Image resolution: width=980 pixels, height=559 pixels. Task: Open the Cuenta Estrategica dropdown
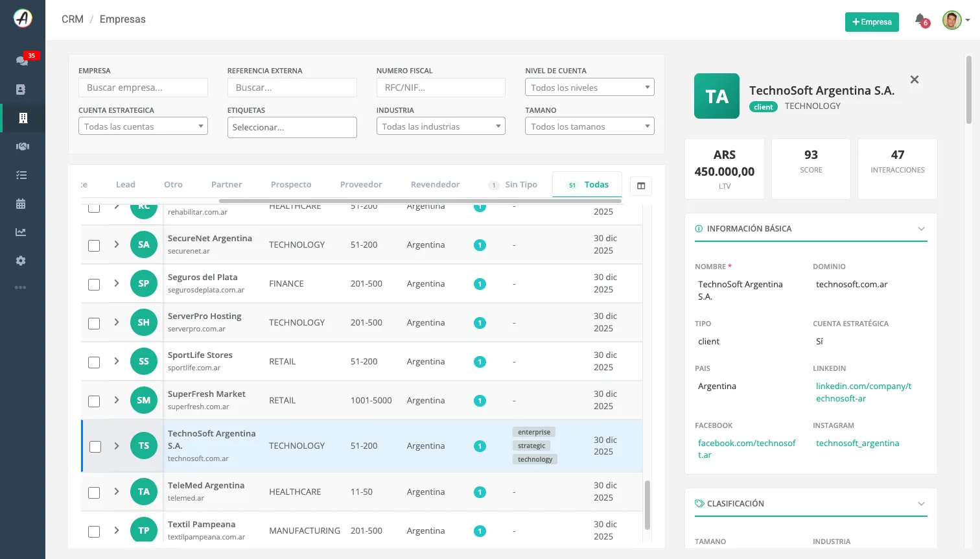pyautogui.click(x=143, y=126)
